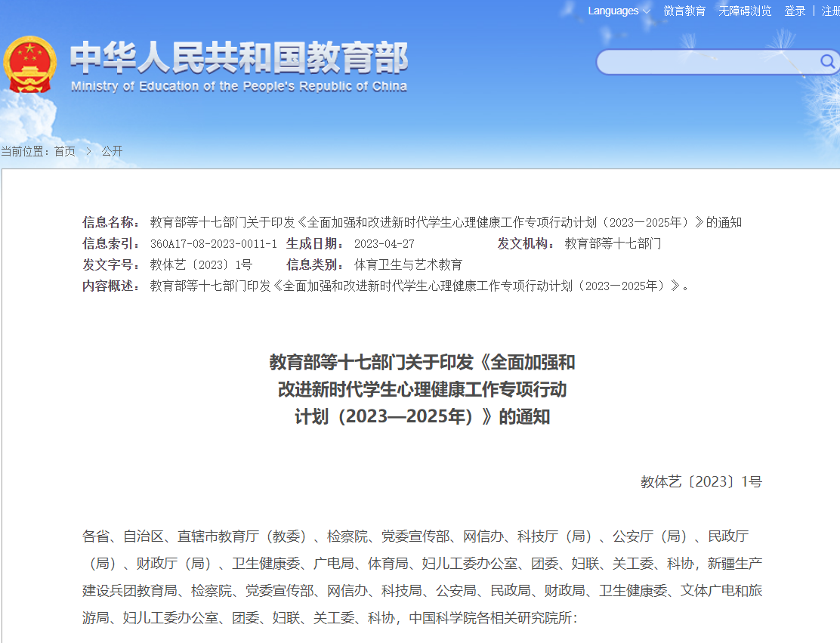The height and width of the screenshot is (643, 840).
Task: Click index number 360A17-08-2023-0011-1
Action: click(x=213, y=244)
